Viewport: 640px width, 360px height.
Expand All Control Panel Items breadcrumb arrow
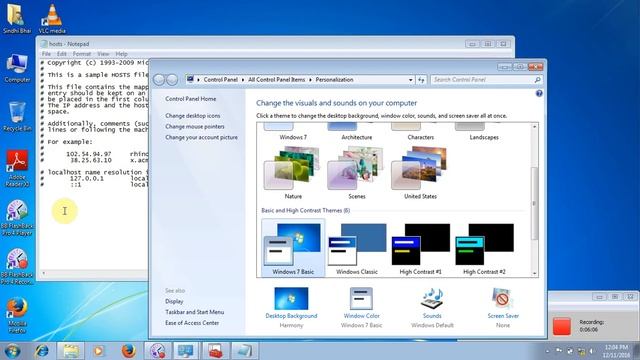coord(310,80)
